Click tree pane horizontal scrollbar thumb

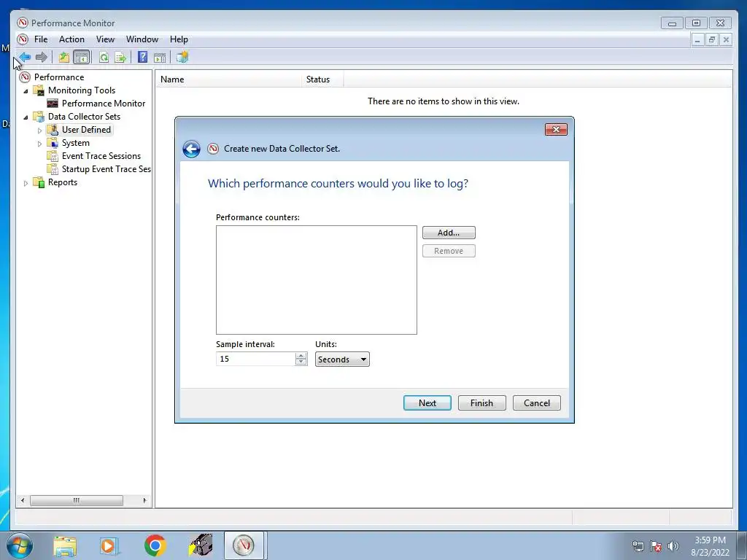[x=76, y=500]
